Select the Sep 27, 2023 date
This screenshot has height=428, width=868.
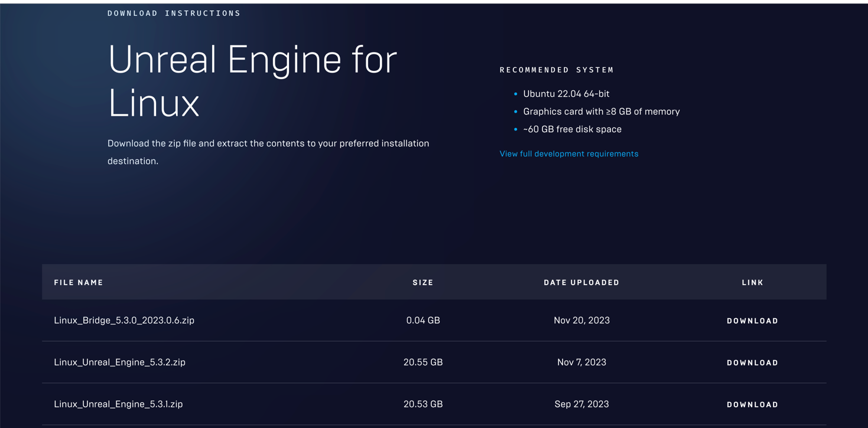[x=581, y=404]
